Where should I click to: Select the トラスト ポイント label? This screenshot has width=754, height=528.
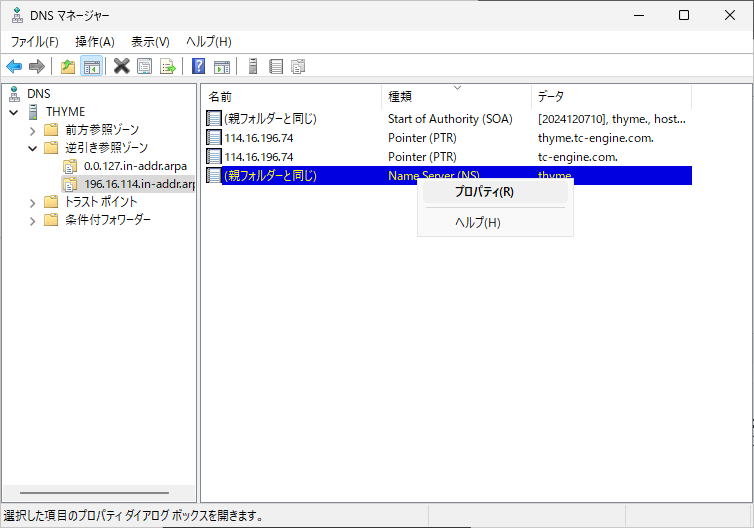101,202
